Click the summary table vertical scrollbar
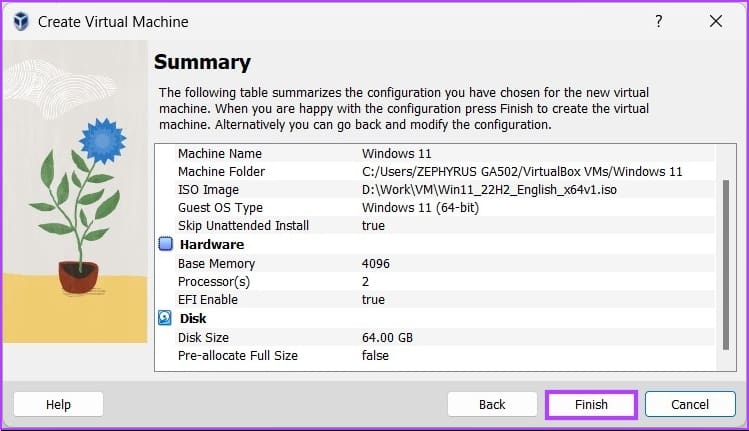 (x=726, y=265)
